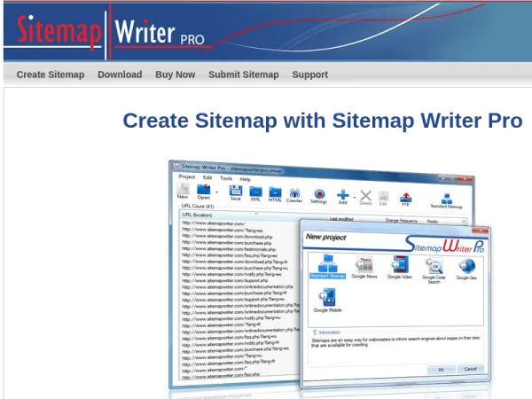
Task: Click the Open button's dropdown arrow
Action: (216, 192)
